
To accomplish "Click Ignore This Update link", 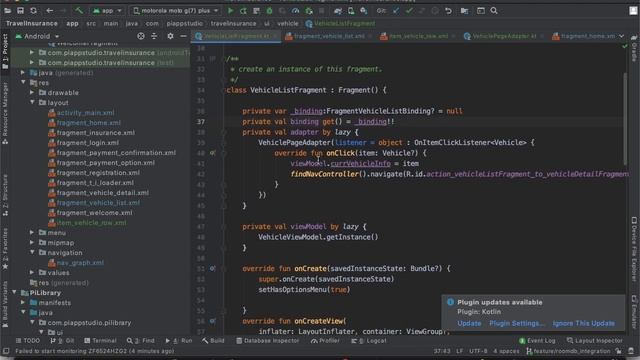I will 584,323.
